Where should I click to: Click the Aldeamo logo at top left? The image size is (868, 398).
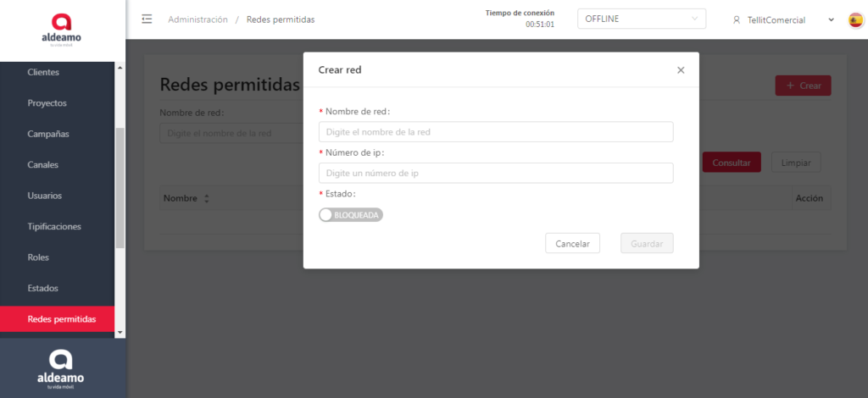[62, 30]
